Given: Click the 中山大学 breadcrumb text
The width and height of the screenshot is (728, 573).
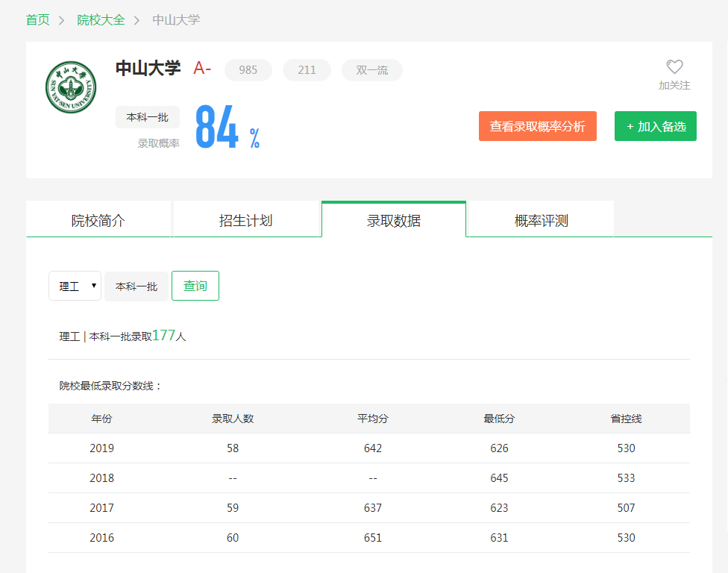Looking at the screenshot, I should [x=176, y=20].
